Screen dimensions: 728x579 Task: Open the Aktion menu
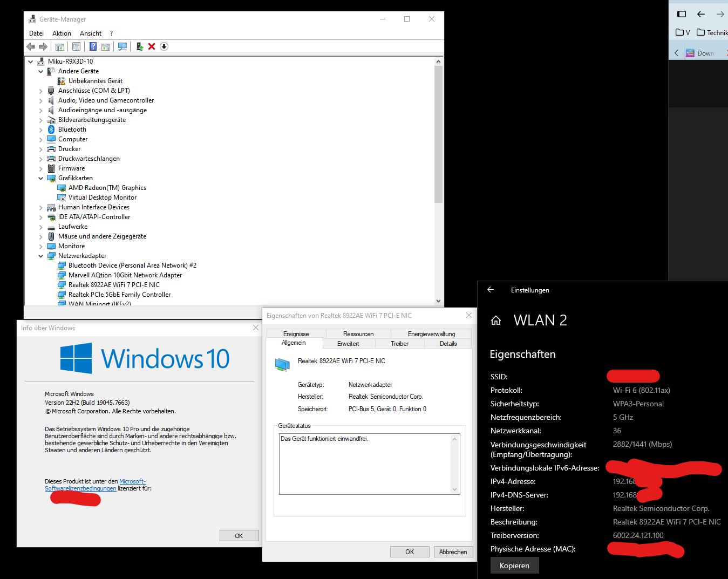(x=62, y=33)
